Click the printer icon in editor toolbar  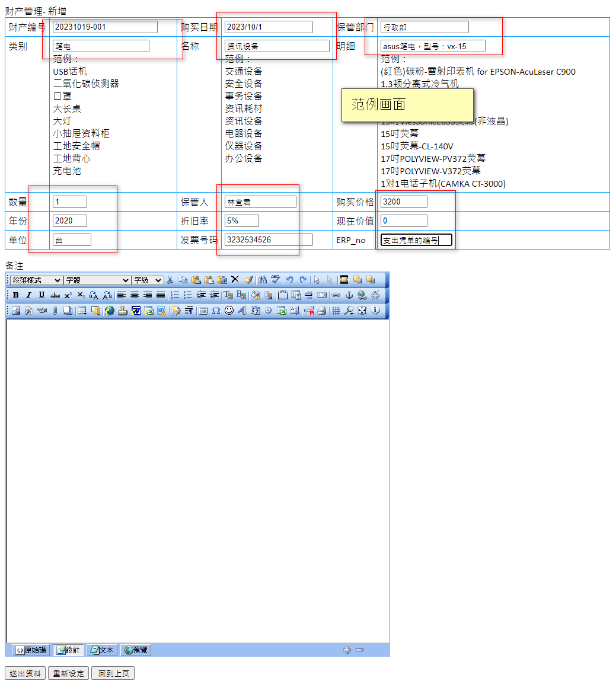coord(321,310)
